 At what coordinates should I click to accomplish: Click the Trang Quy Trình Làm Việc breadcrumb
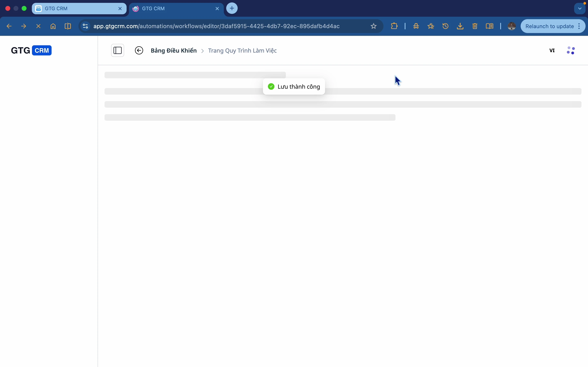tap(243, 51)
